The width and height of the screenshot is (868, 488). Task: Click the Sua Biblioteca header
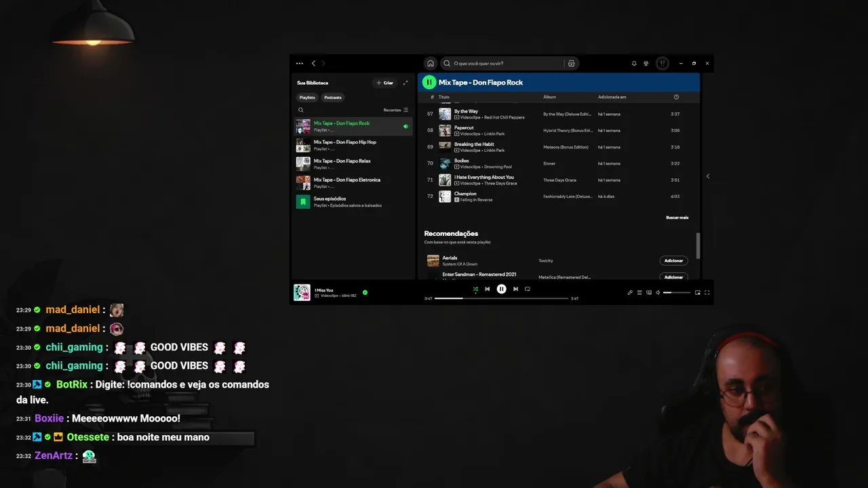click(x=313, y=83)
